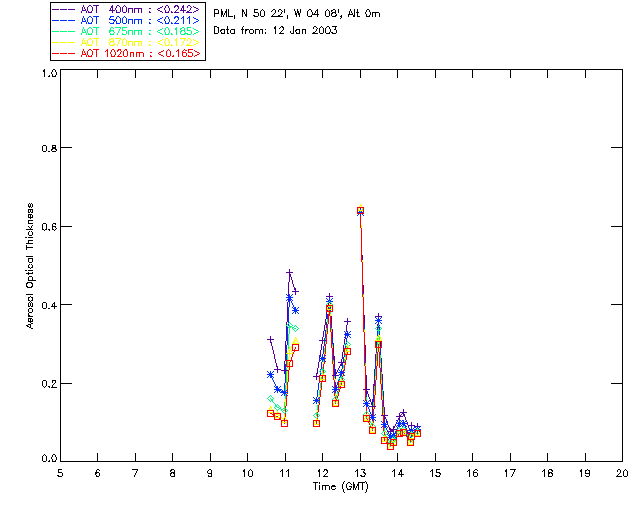
Task: Click the 0.6 y-axis tick label
Action: pyautogui.click(x=49, y=227)
